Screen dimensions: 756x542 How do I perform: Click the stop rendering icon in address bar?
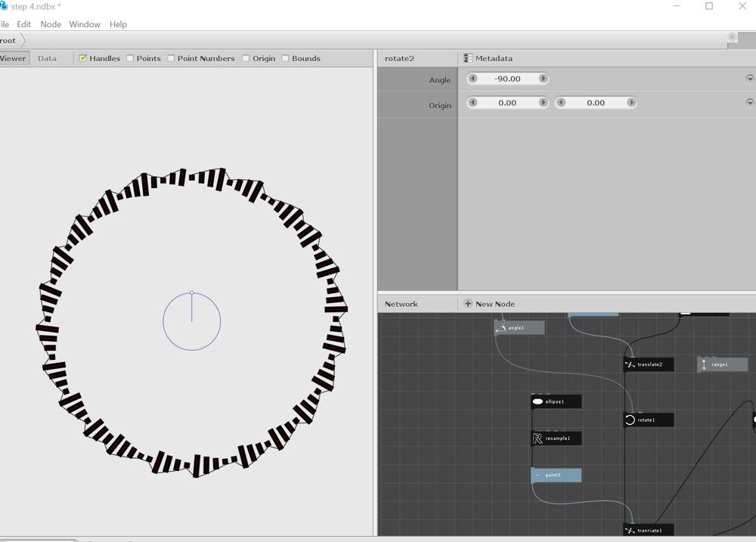coord(732,37)
